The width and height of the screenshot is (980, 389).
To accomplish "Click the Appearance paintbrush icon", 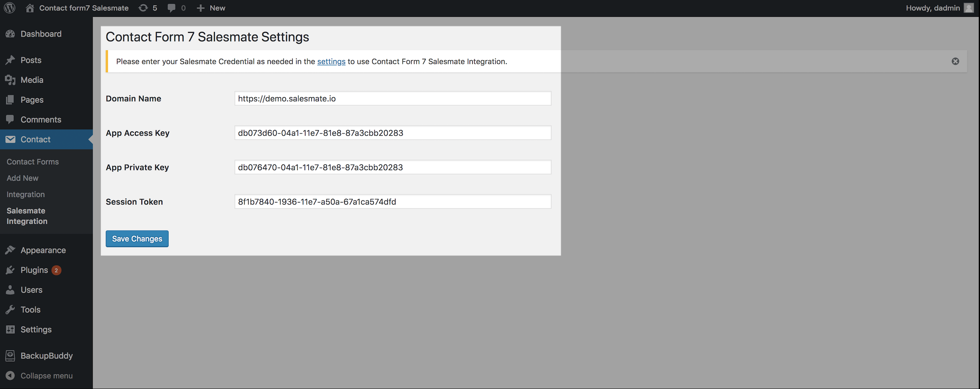I will tap(10, 250).
